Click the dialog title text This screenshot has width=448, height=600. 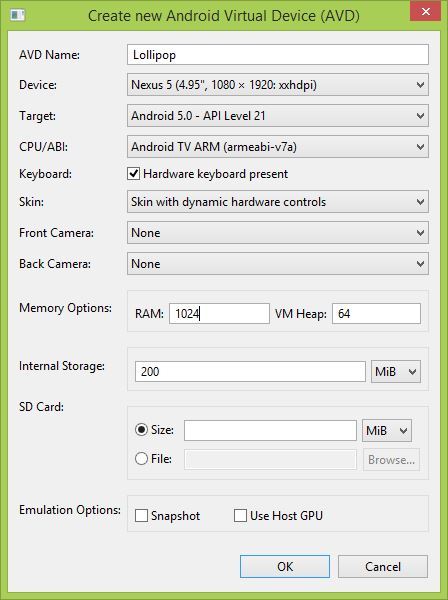[x=224, y=16]
